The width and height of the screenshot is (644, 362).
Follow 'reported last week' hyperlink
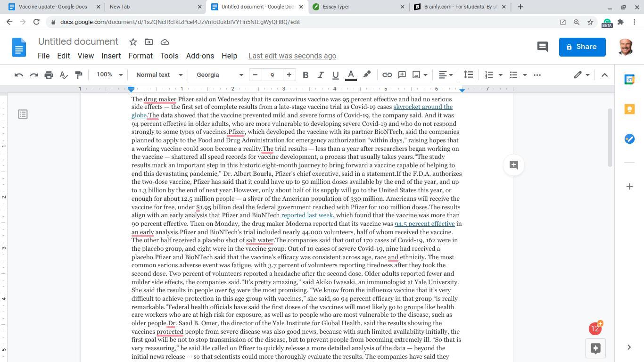(307, 215)
